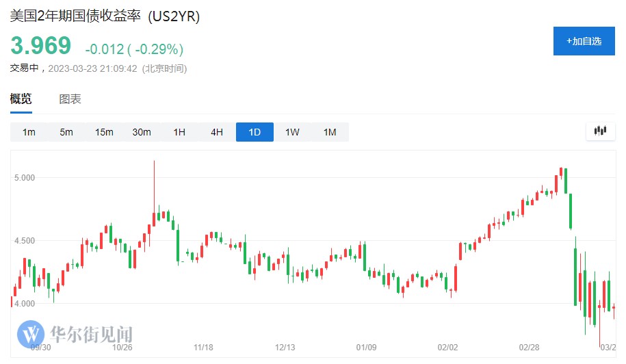Click the 11/18 date marker
This screenshot has width=626, height=364.
pyautogui.click(x=204, y=348)
